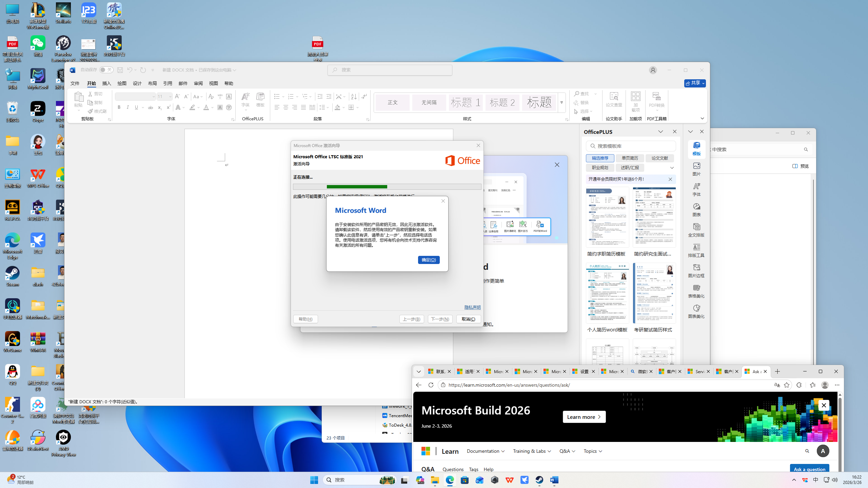Click the Bold icon in Word ribbon
Image resolution: width=868 pixels, height=488 pixels.
coord(119,107)
